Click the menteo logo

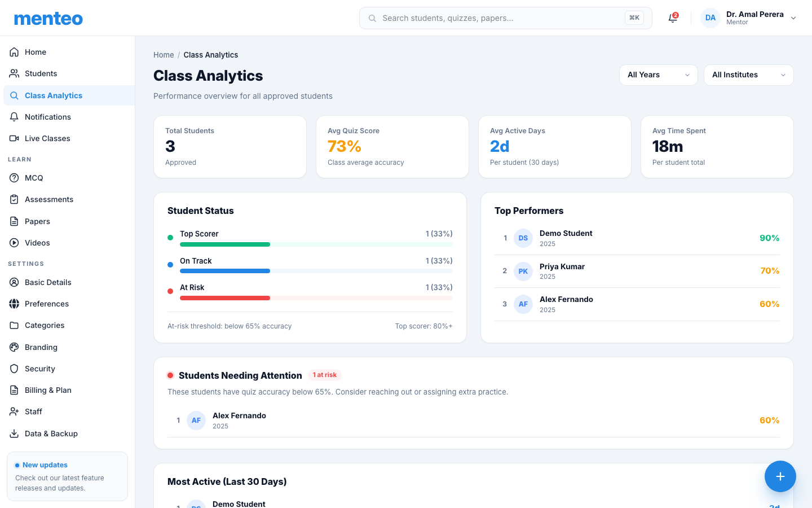[48, 19]
